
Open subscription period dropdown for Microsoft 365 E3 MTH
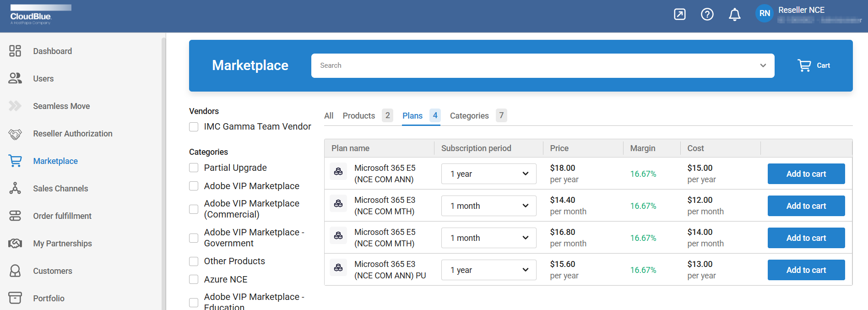488,206
